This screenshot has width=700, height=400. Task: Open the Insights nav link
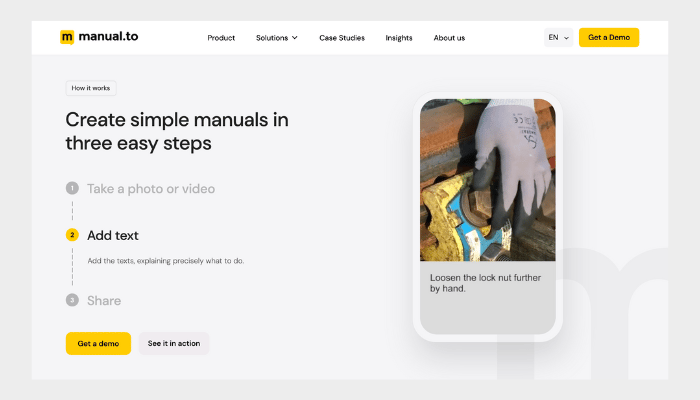(x=399, y=38)
